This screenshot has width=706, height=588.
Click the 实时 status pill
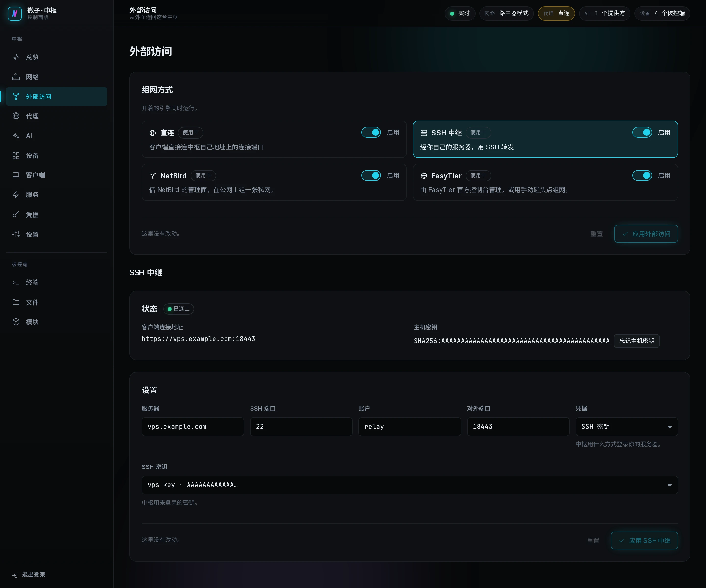[460, 13]
